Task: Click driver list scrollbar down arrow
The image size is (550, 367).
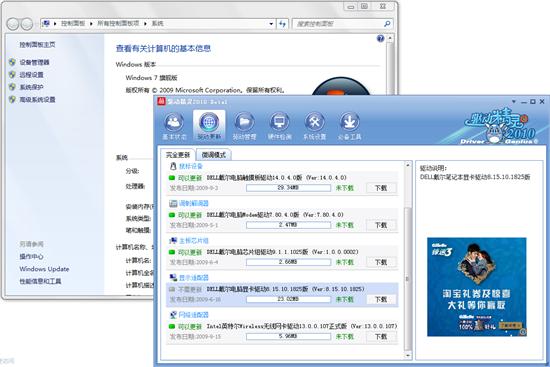Action: [408, 355]
